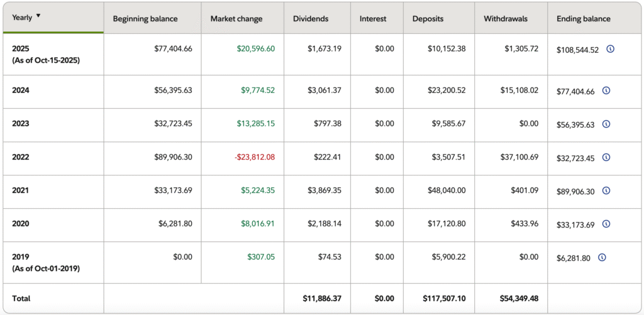The image size is (644, 315).
Task: Show info for 2021 ending balance $89,906.30
Action: point(606,191)
